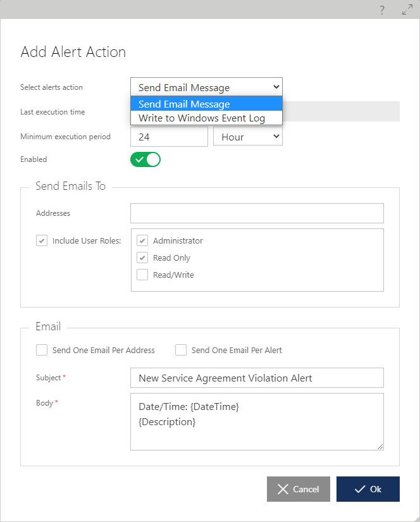Viewport: 420px width, 522px height.
Task: Toggle the Enabled switch off
Action: tap(145, 159)
